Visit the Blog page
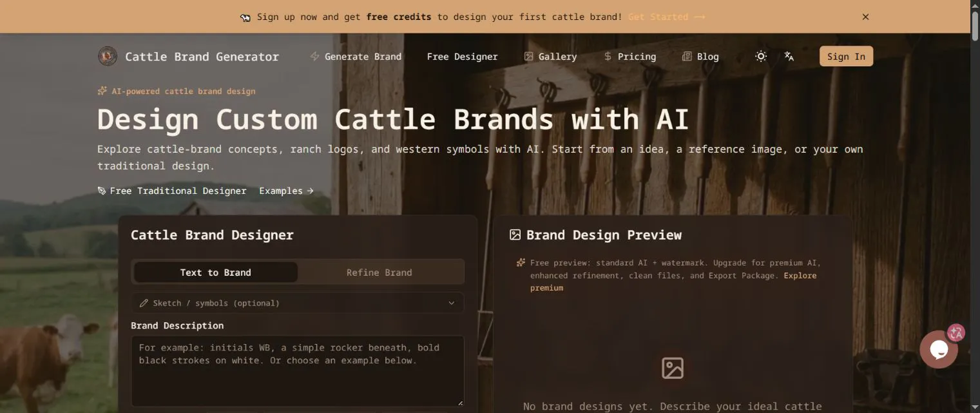 (700, 57)
